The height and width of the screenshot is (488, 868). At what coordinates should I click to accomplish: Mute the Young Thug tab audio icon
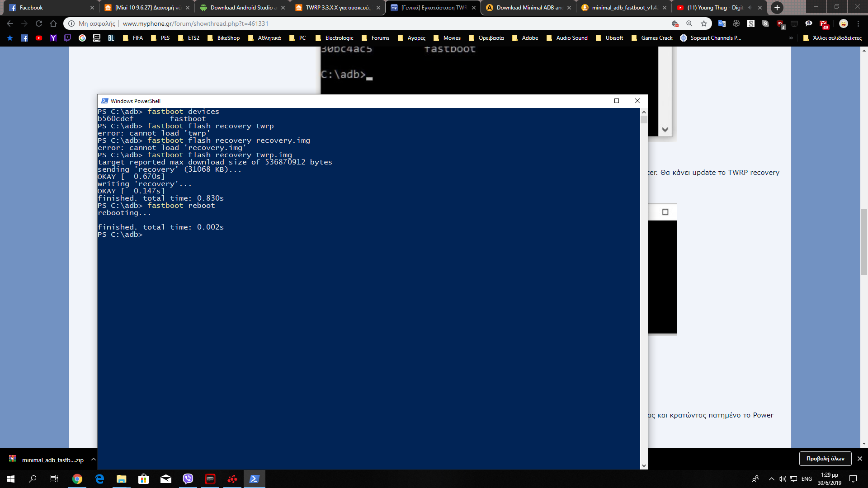pos(750,8)
